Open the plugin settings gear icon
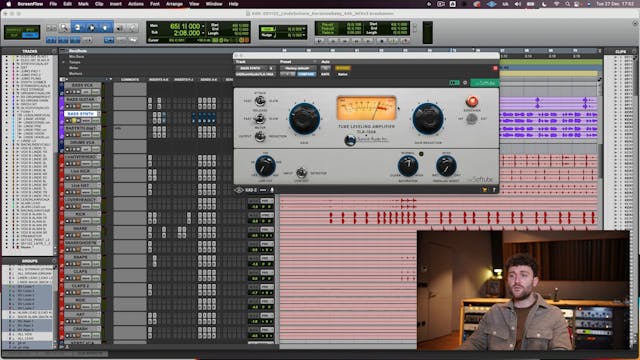Screen dimensions: 640x360 [465, 83]
